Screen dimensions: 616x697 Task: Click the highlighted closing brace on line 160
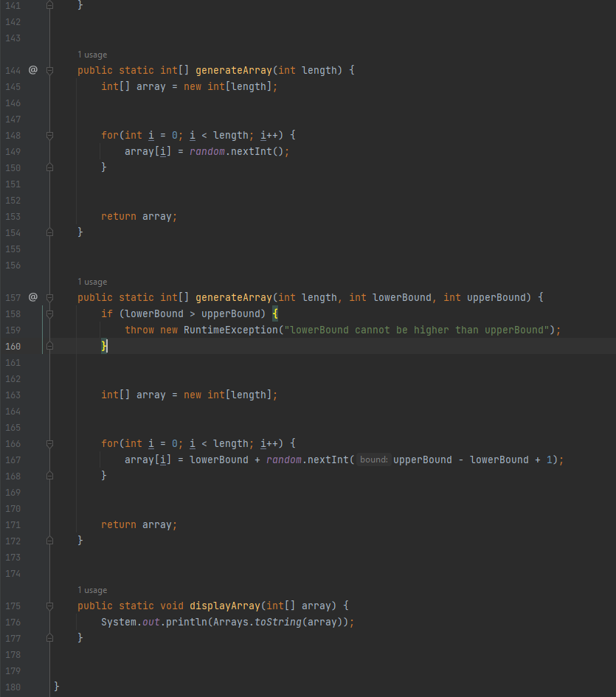click(104, 346)
